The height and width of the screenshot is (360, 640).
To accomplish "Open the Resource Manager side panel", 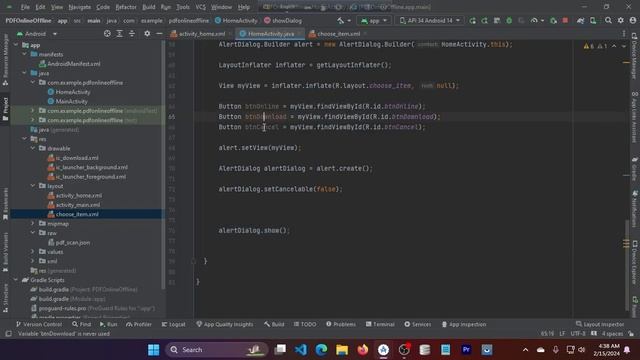I will pyautogui.click(x=5, y=59).
